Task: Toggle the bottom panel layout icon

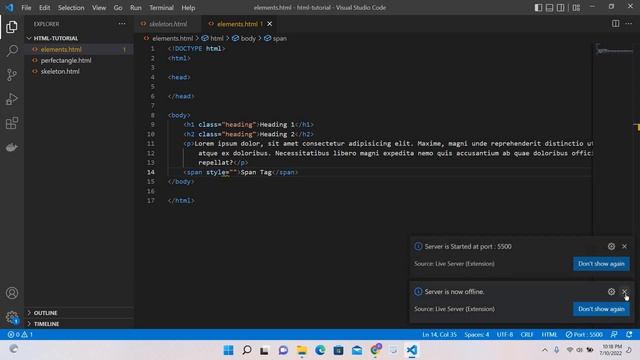Action: (549, 7)
